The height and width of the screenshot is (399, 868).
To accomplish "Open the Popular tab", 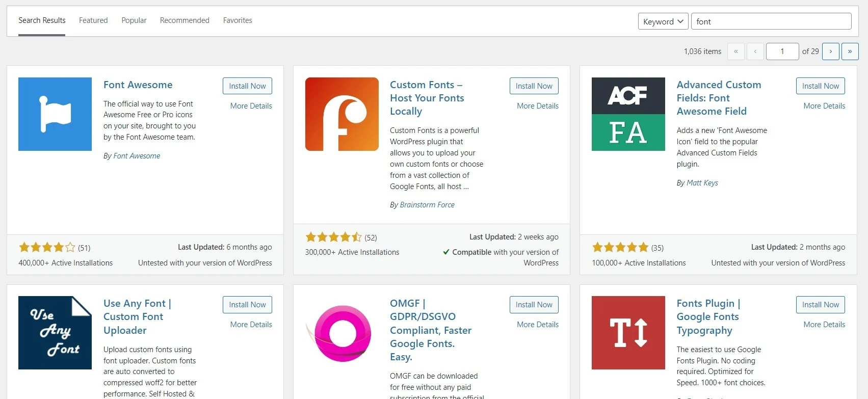I will (x=134, y=20).
